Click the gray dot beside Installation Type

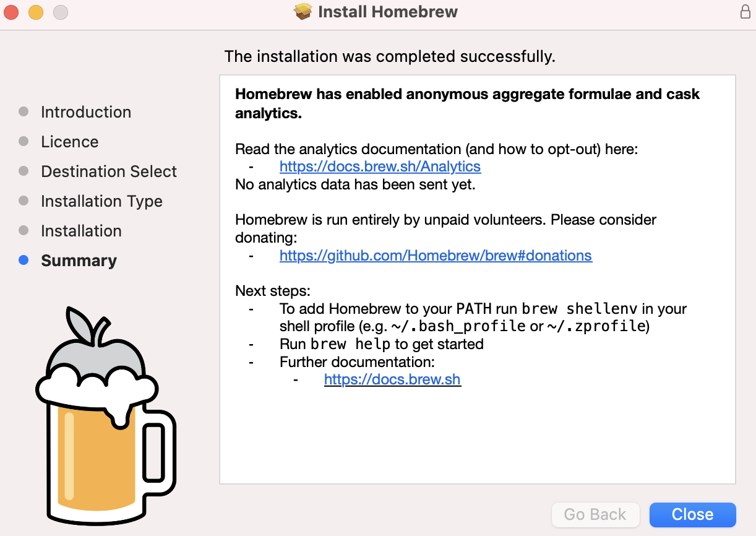[x=24, y=201]
